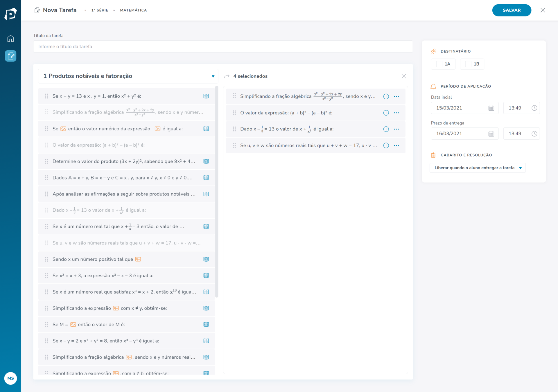Open 'Liberar quando o aluno entregar' dropdown
Viewport: 558px width, 392px height.
477,168
